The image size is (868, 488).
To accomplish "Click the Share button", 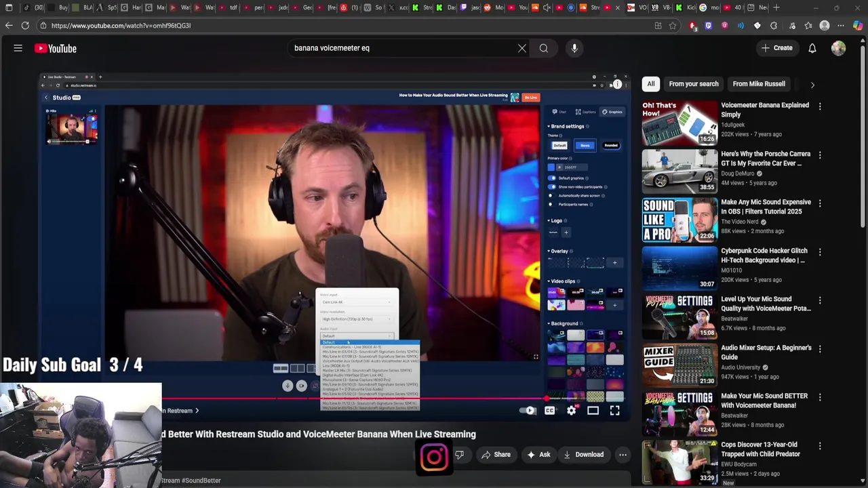I will [496, 455].
